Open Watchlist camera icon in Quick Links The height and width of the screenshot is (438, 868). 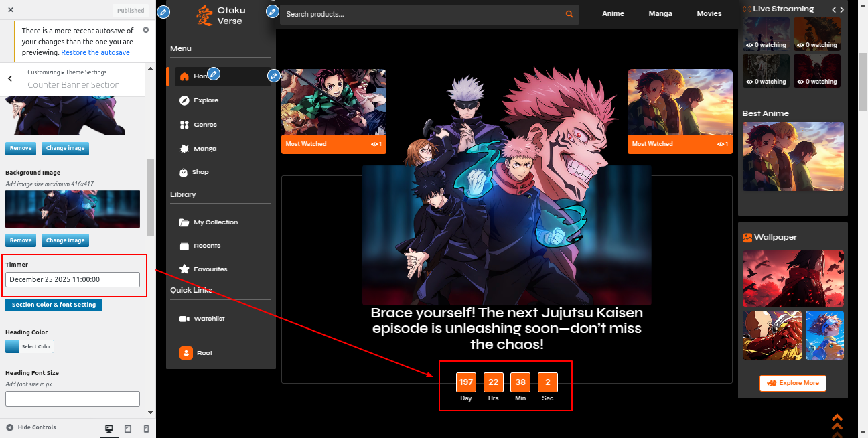point(184,319)
